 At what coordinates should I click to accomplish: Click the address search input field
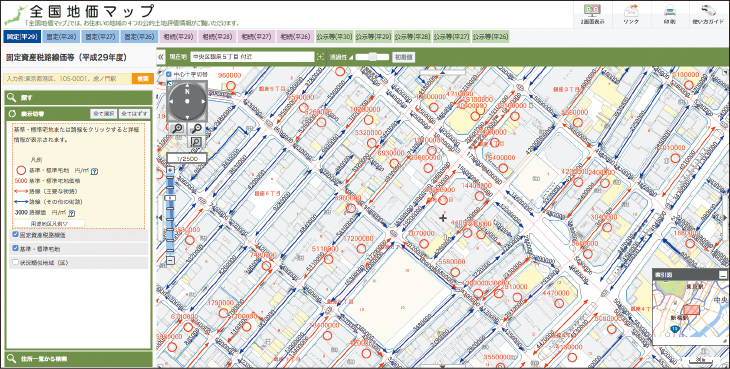68,79
